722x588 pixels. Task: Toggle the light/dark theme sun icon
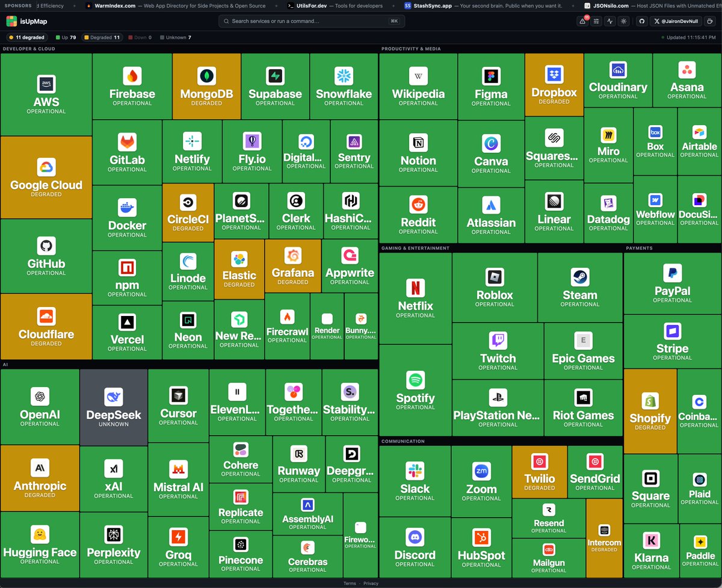[624, 21]
